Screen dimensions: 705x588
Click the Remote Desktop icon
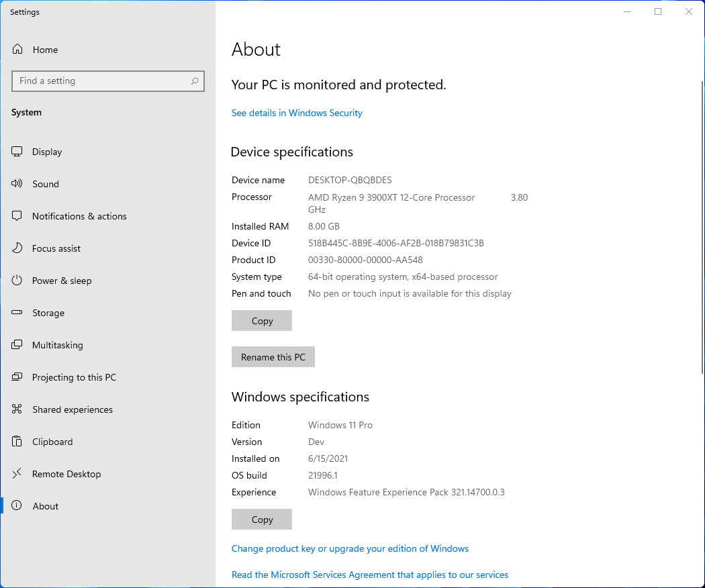(17, 473)
